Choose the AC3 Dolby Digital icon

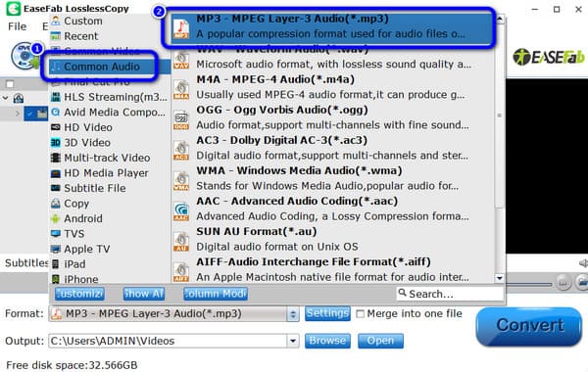pyautogui.click(x=181, y=150)
